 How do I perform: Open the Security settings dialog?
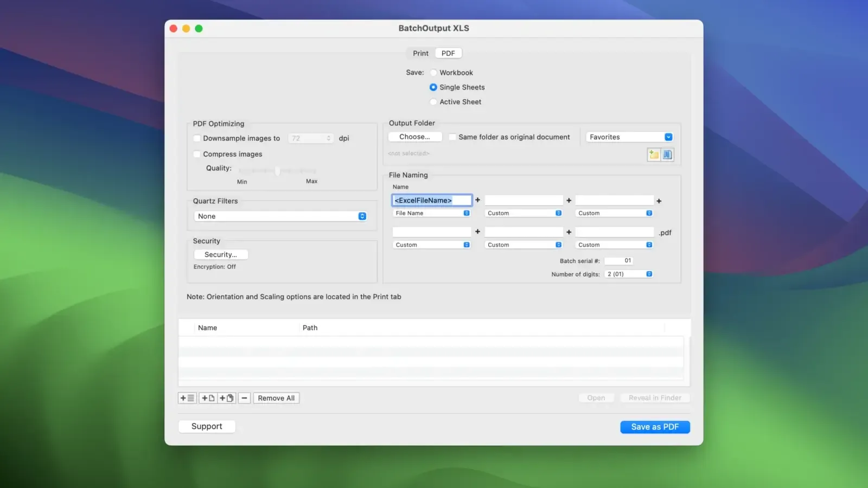click(x=220, y=254)
